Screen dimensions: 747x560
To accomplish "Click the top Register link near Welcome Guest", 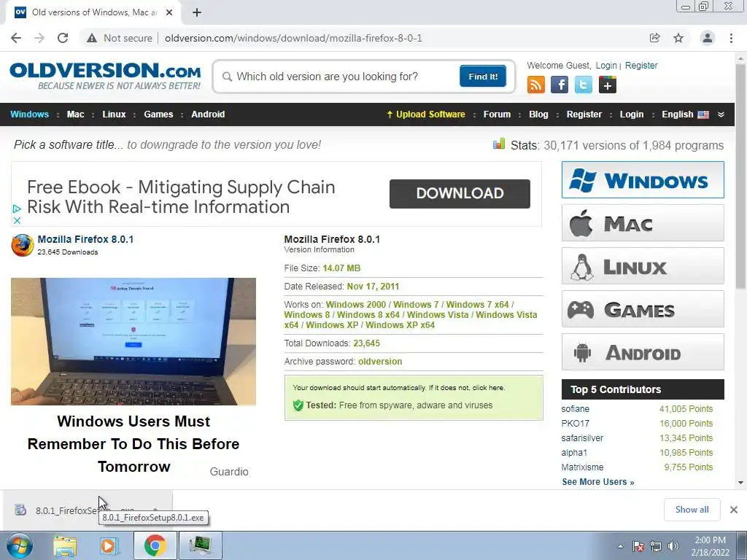I will point(640,65).
